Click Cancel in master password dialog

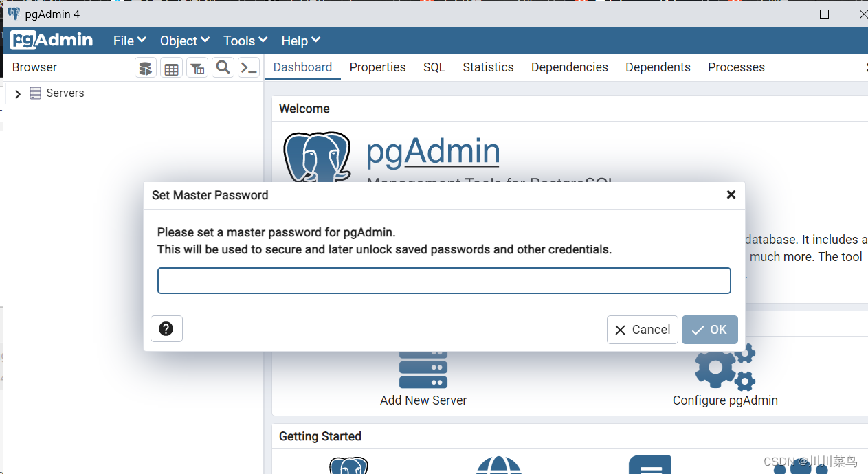point(643,330)
